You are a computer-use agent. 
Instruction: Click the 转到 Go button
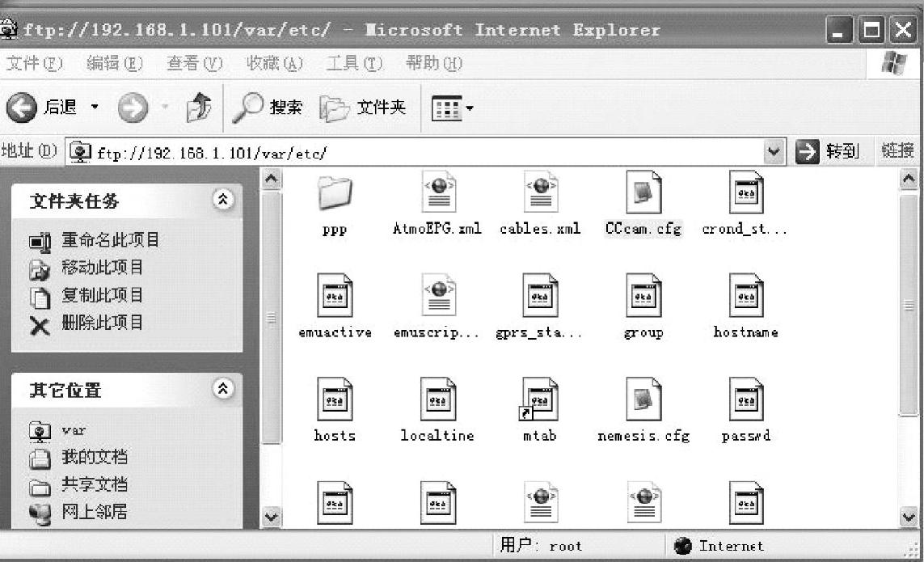(827, 151)
